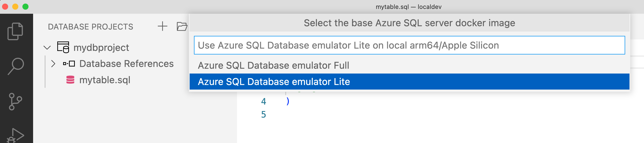The width and height of the screenshot is (644, 143).
Task: Open mytable.sql in the project tree
Action: click(105, 80)
